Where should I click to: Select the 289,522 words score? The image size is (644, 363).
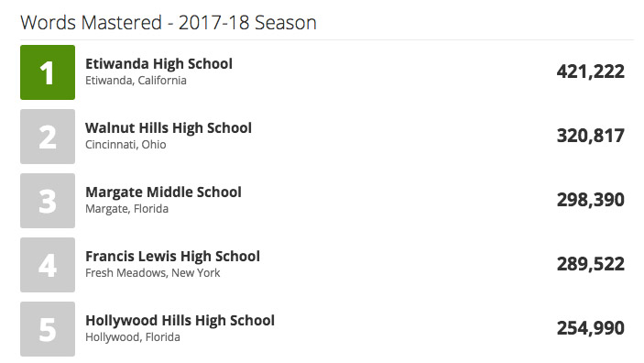pyautogui.click(x=591, y=264)
